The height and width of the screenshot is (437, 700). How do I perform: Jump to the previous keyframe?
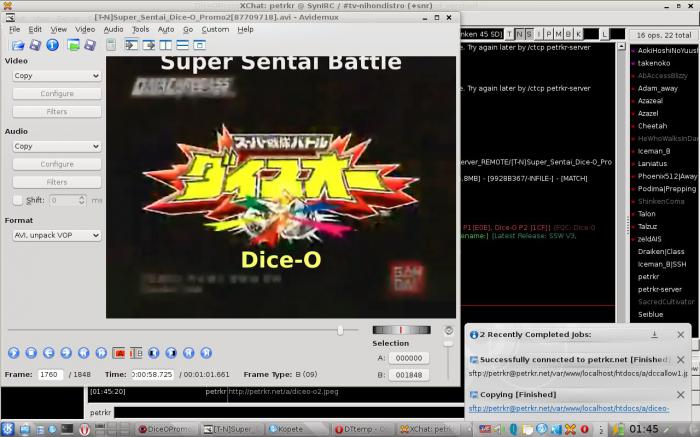coord(83,353)
